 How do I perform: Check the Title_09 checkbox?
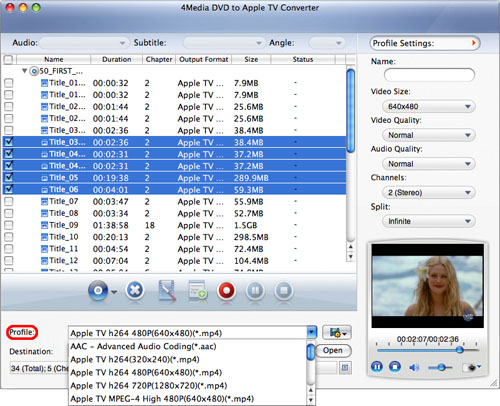coord(9,225)
